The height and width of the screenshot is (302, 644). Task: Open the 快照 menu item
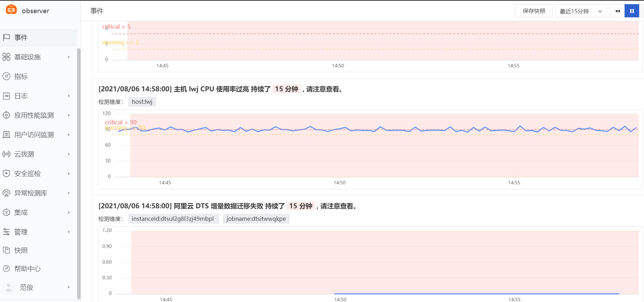click(21, 250)
